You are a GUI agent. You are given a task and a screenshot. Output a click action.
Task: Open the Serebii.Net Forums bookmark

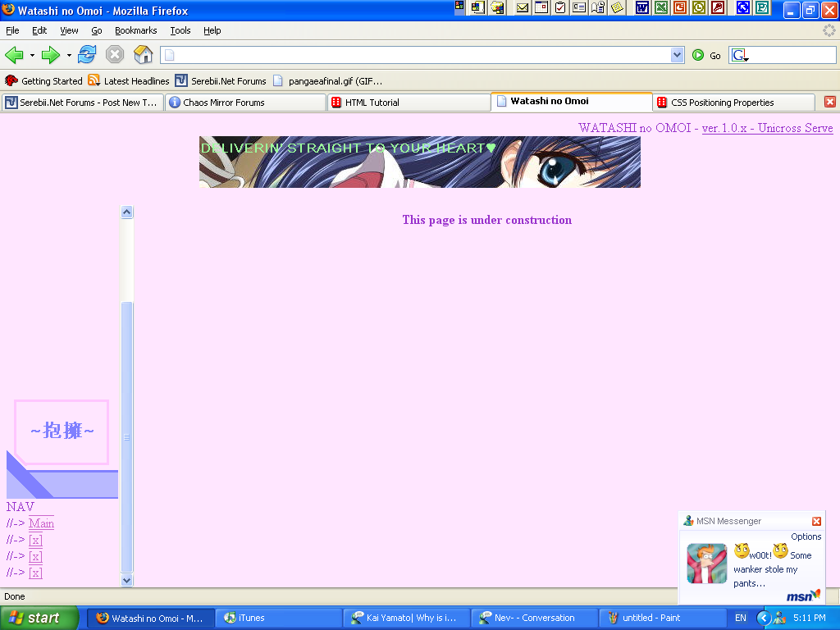tap(221, 81)
